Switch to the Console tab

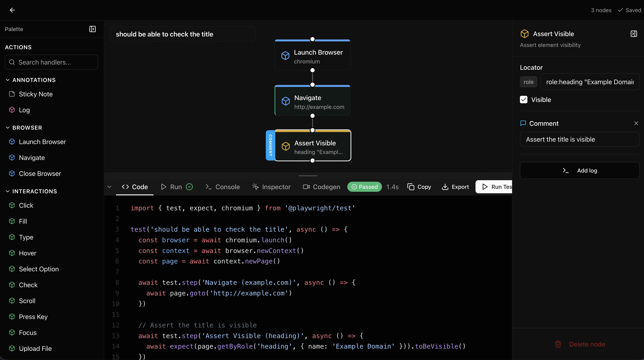tap(222, 187)
